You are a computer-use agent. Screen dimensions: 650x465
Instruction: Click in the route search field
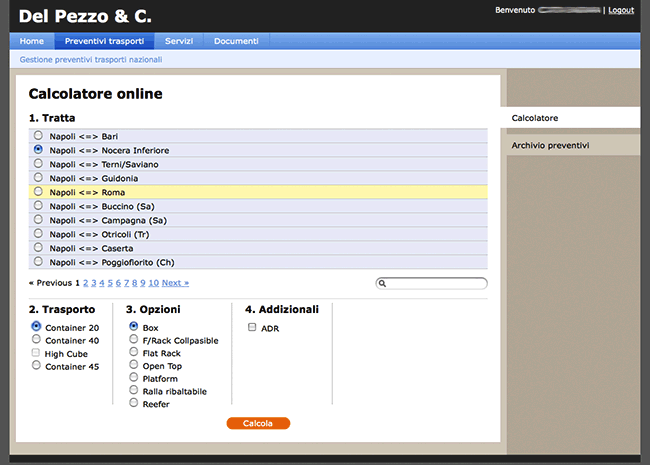click(432, 283)
